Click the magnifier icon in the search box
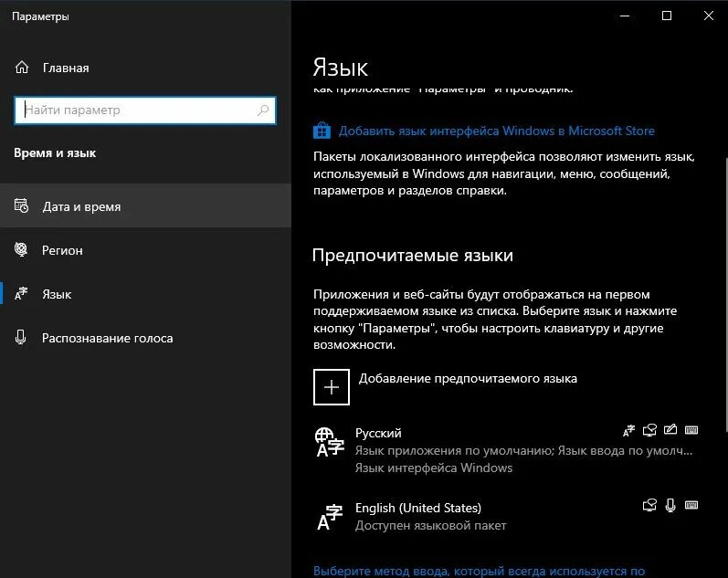This screenshot has height=578, width=728. coord(263,110)
